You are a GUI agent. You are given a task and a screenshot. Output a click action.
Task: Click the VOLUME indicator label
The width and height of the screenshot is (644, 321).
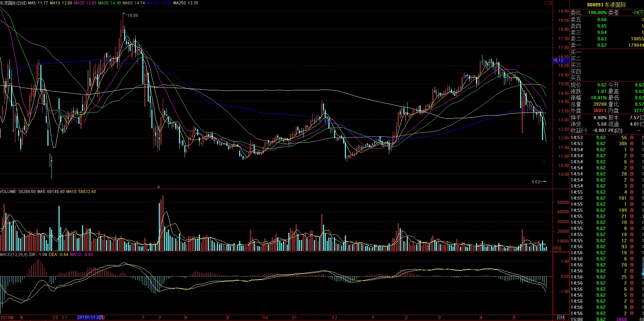(x=8, y=192)
